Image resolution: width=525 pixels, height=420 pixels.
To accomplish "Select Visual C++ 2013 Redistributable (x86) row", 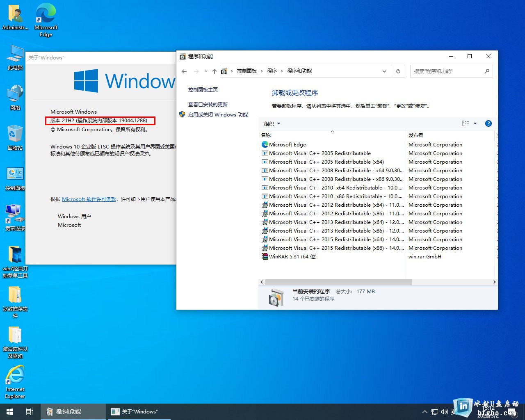I will (x=332, y=231).
